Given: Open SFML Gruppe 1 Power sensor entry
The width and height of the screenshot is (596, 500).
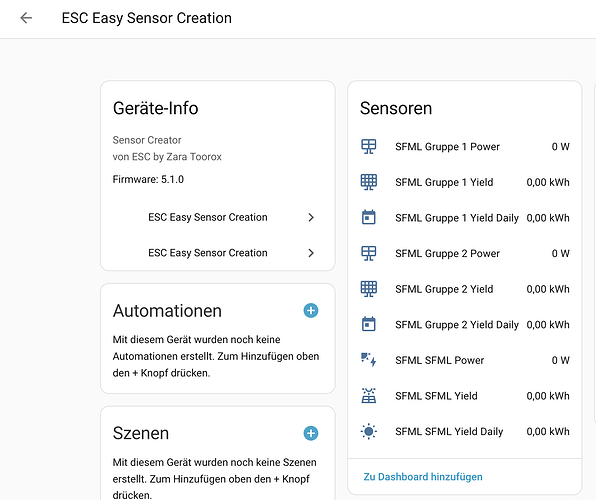Looking at the screenshot, I should (464, 146).
